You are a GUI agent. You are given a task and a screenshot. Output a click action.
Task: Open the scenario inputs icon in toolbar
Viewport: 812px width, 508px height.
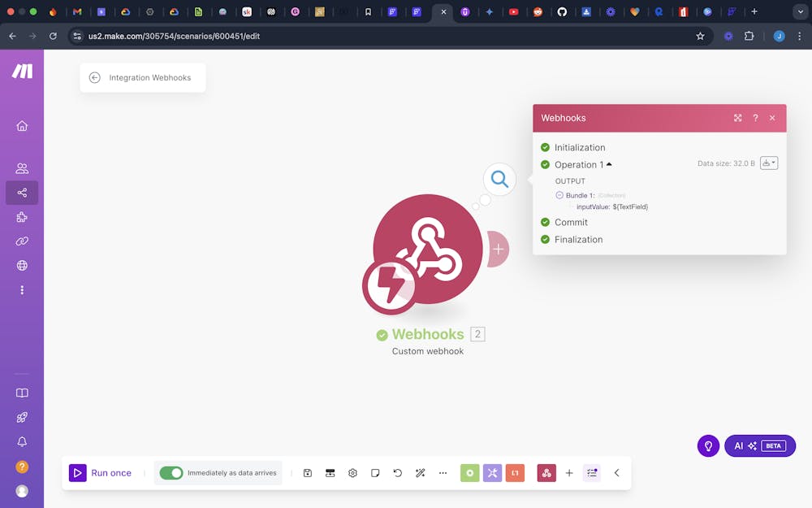coord(330,473)
